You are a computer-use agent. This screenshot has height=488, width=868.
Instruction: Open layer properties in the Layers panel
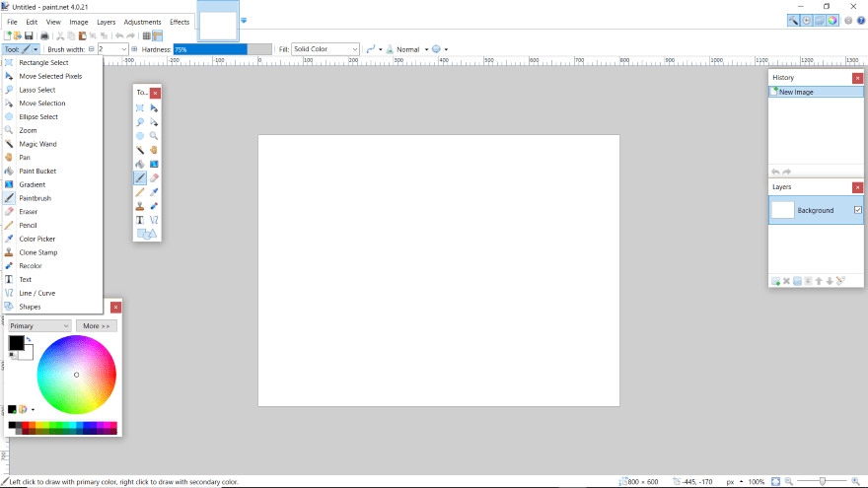point(840,281)
